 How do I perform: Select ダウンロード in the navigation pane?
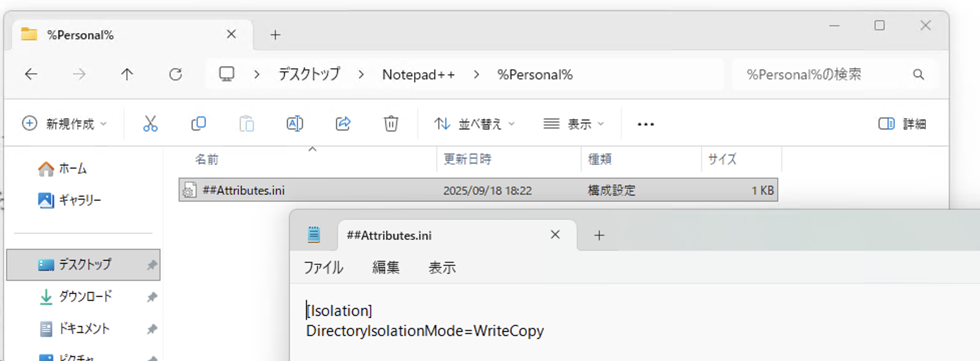point(85,296)
